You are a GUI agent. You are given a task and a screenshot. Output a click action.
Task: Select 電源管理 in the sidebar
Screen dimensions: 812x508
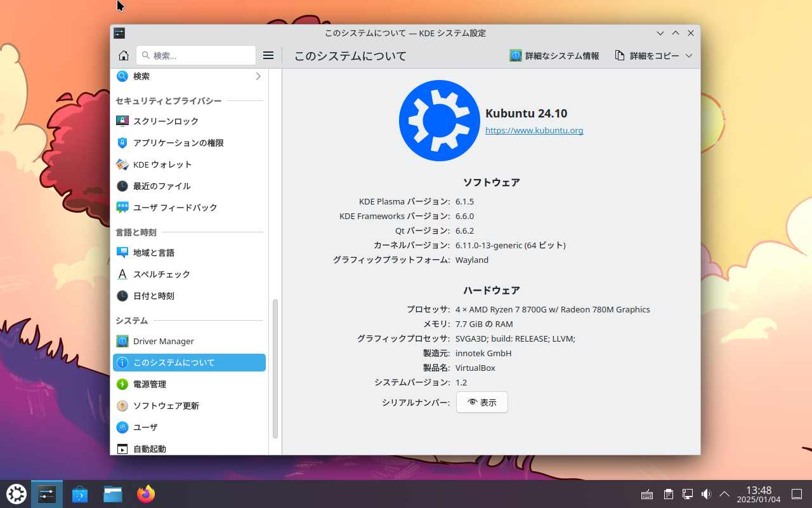(150, 384)
